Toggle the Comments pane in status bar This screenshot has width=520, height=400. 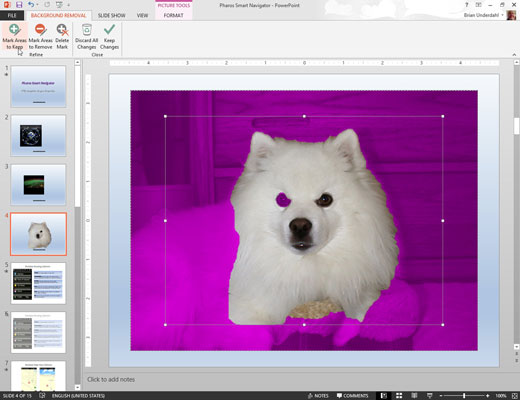(x=352, y=396)
